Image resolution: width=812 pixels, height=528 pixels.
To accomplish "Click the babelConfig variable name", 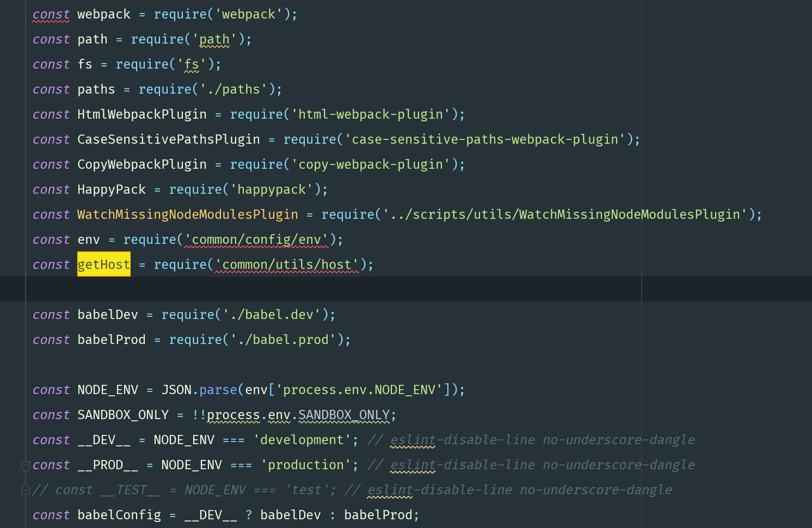I will pyautogui.click(x=119, y=515).
